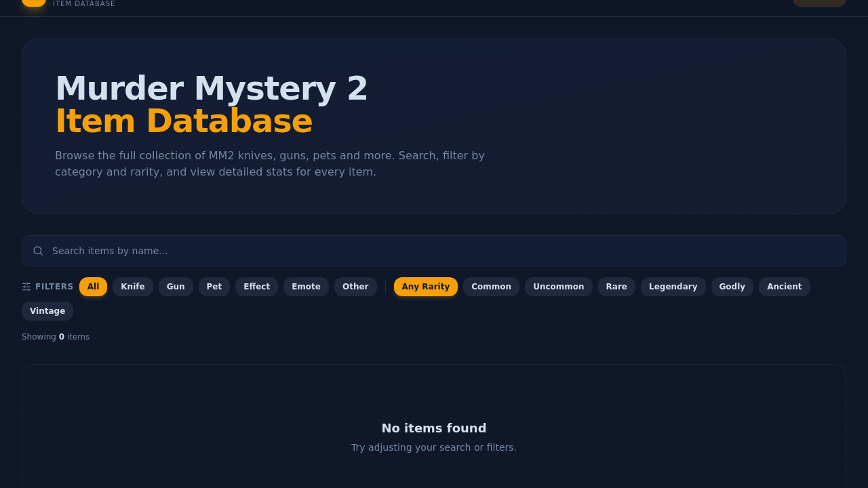Filter items by Gun category

click(x=176, y=287)
